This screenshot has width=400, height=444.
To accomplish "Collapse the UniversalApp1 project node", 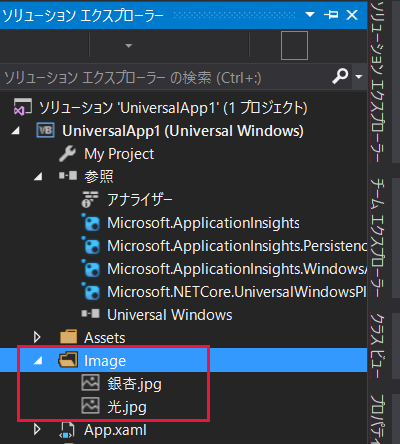I will click(x=16, y=131).
